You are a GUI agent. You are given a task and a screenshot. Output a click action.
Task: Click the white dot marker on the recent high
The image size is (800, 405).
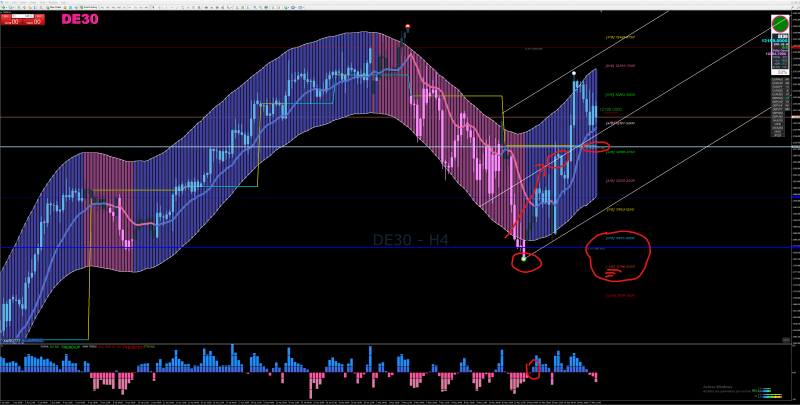click(574, 73)
